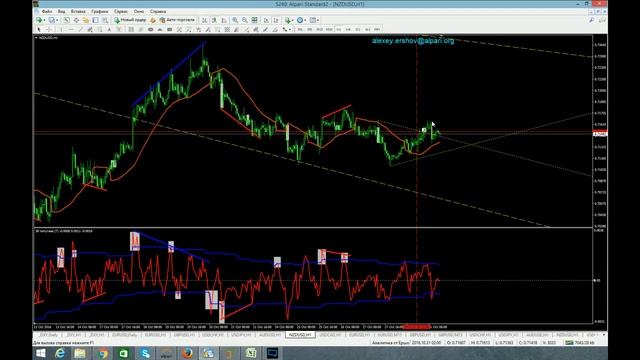This screenshot has height=360, width=640.
Task: Select the alexey.ershov@alpari.org chart label
Action: (413, 41)
